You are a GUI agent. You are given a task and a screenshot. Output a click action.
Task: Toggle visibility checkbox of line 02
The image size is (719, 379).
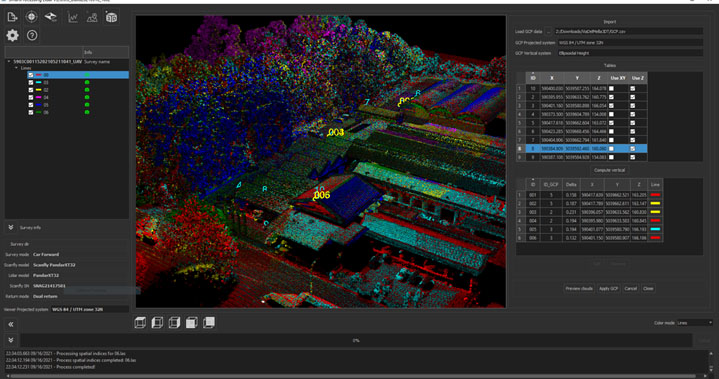(x=31, y=90)
